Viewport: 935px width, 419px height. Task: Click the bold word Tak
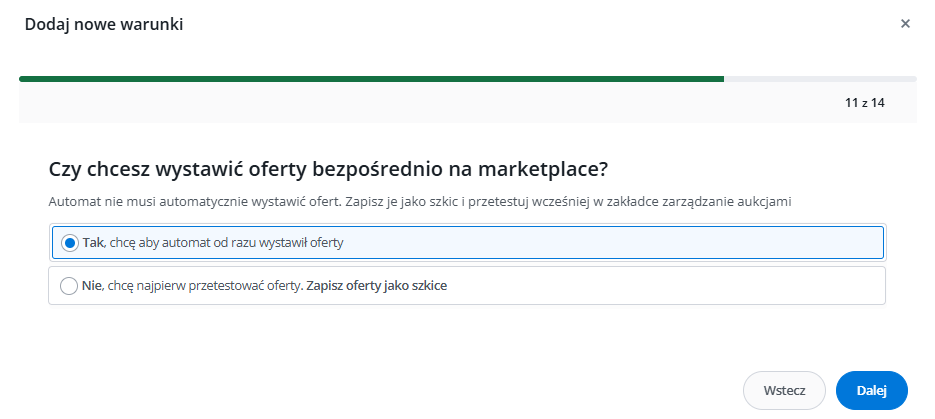[93, 243]
